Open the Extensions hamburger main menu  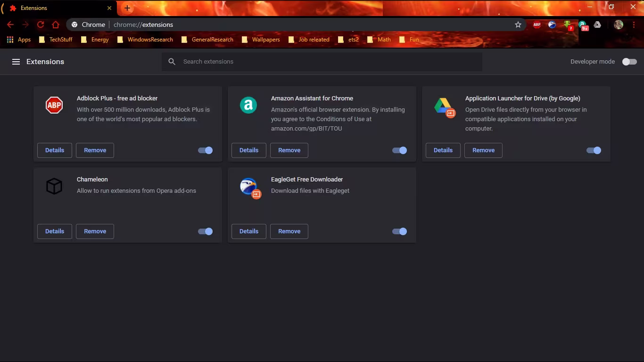point(16,62)
